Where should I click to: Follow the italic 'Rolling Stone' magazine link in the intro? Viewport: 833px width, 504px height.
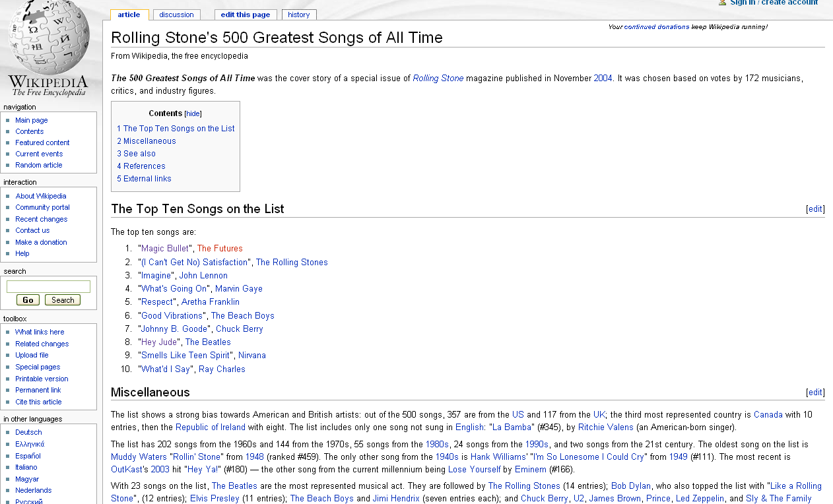438,79
